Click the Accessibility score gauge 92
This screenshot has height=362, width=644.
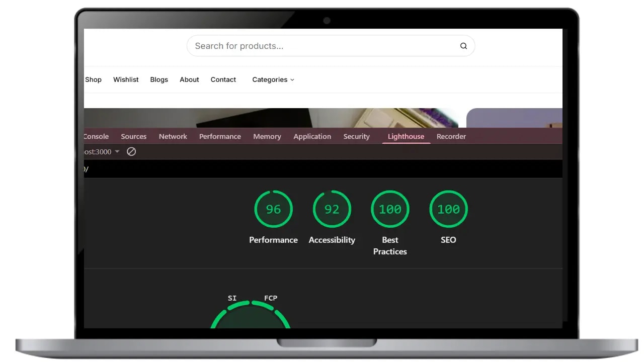tap(332, 209)
